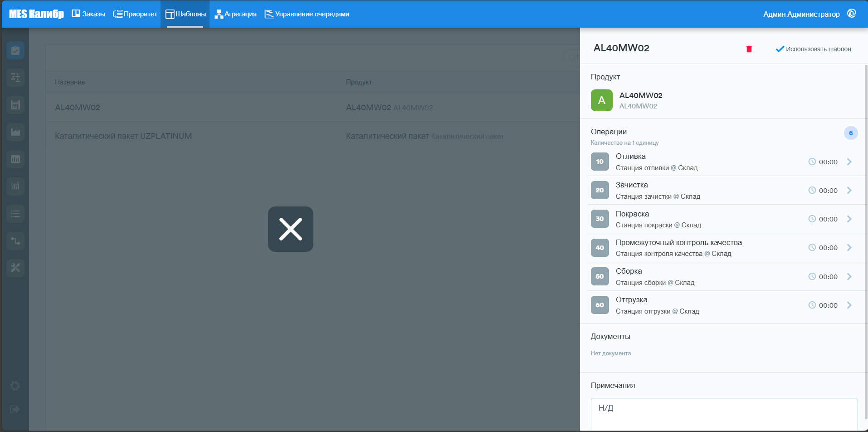Expand Покраска operation chevron
Viewport: 868px width, 432px height.
[x=849, y=219]
